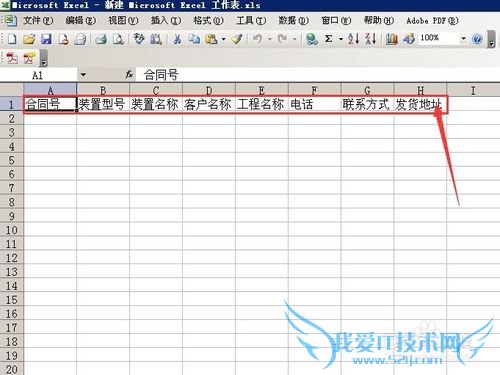Click the formula bar containing 合同号
Viewport: 500px width, 375px height.
317,75
